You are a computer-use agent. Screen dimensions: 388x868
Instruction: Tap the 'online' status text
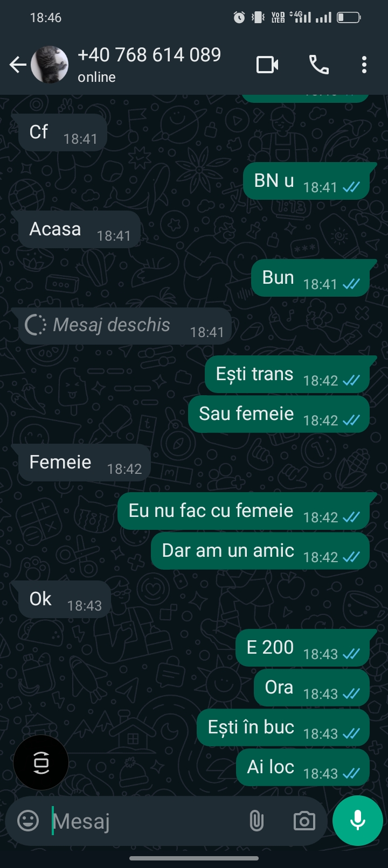[x=96, y=77]
